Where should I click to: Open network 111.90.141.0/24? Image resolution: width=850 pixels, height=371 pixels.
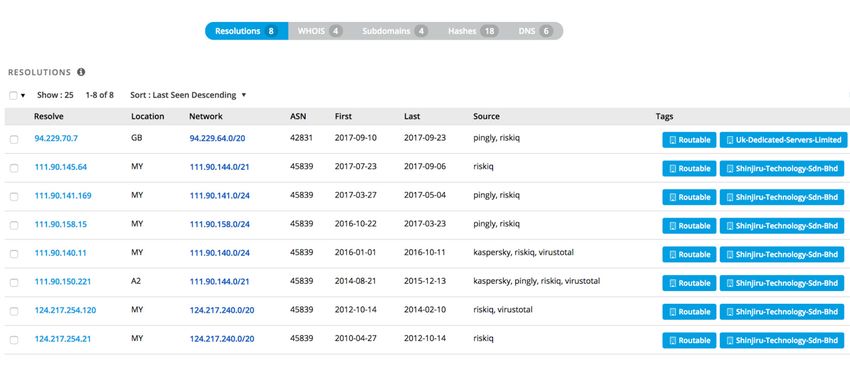[220, 195]
